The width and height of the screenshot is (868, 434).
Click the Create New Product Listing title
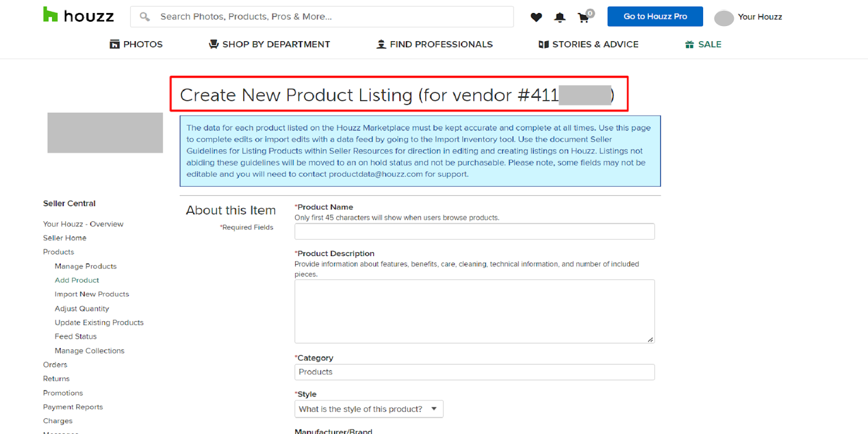(397, 95)
